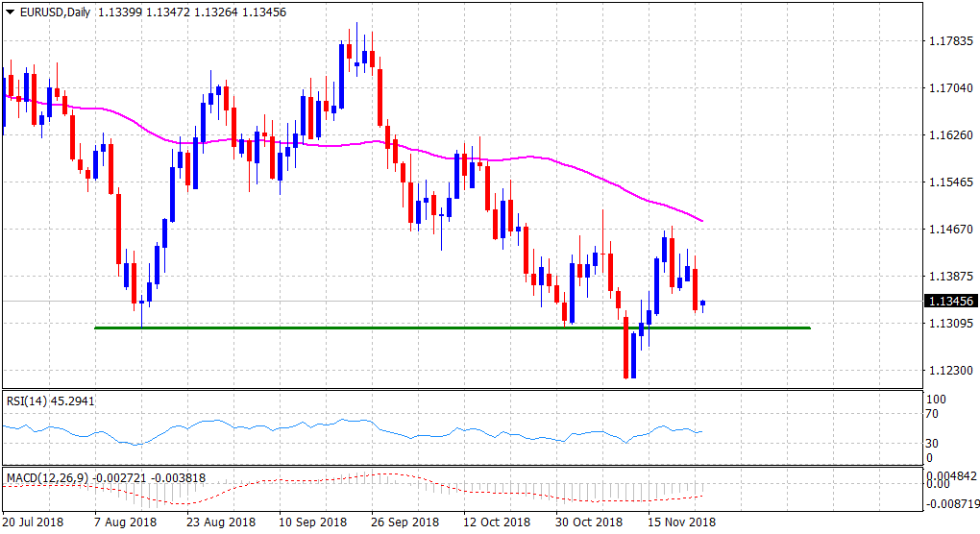
Task: Click the 15 Nov 2018 date label
Action: [x=681, y=522]
